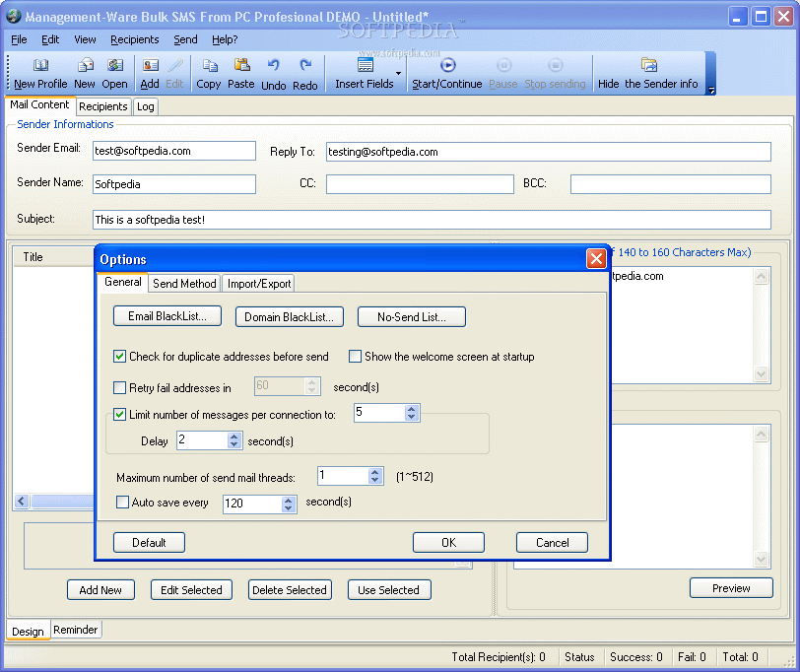Screen dimensions: 800x672
Task: Click the Default button
Action: tap(149, 542)
